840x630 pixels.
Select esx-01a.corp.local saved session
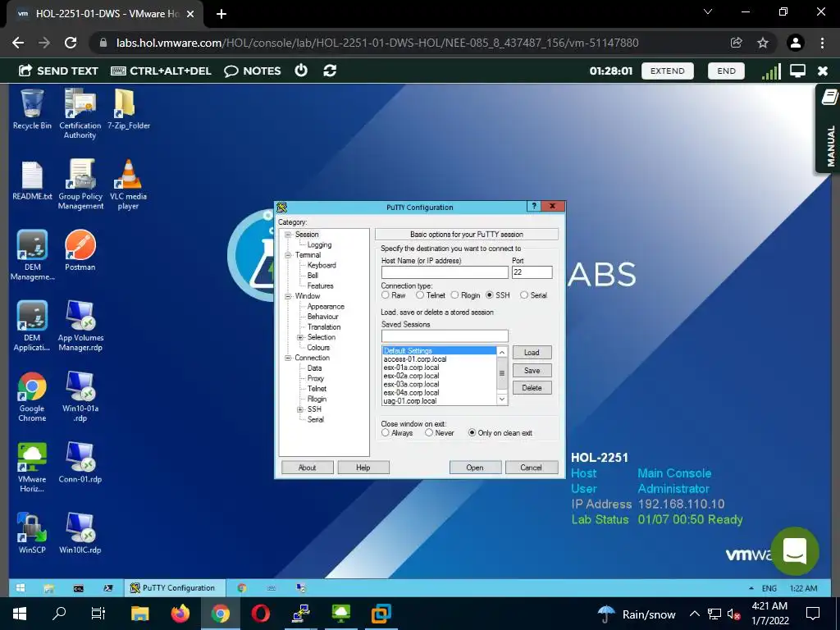point(412,367)
